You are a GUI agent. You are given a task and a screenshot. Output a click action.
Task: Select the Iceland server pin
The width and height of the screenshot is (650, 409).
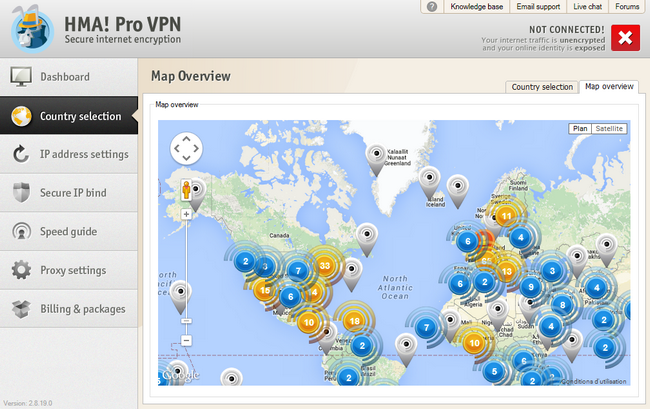[x=429, y=182]
